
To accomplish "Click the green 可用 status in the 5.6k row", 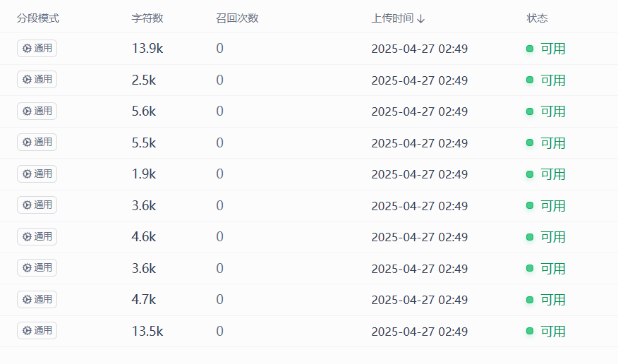I will (546, 111).
